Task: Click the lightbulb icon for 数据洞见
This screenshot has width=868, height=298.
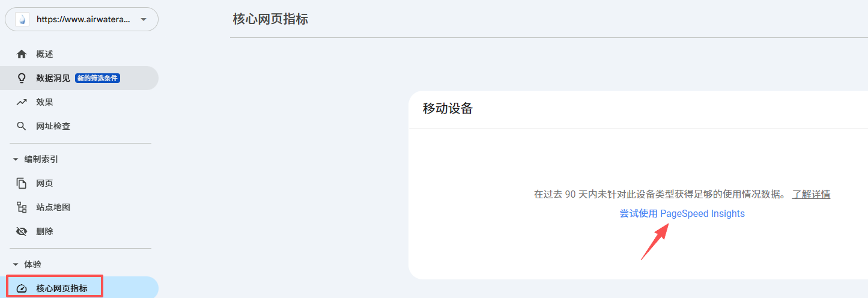Action: point(22,78)
